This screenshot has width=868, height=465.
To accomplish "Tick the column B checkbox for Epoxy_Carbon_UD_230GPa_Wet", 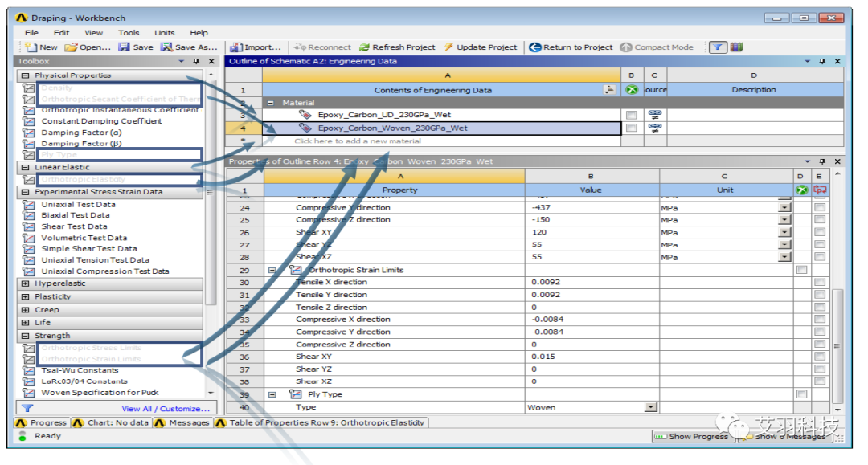I will click(631, 115).
